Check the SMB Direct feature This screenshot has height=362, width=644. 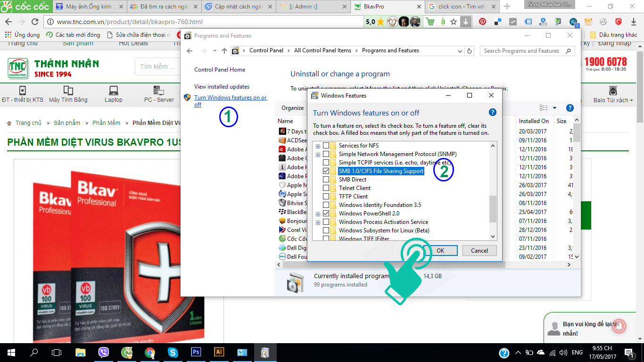[x=326, y=180]
